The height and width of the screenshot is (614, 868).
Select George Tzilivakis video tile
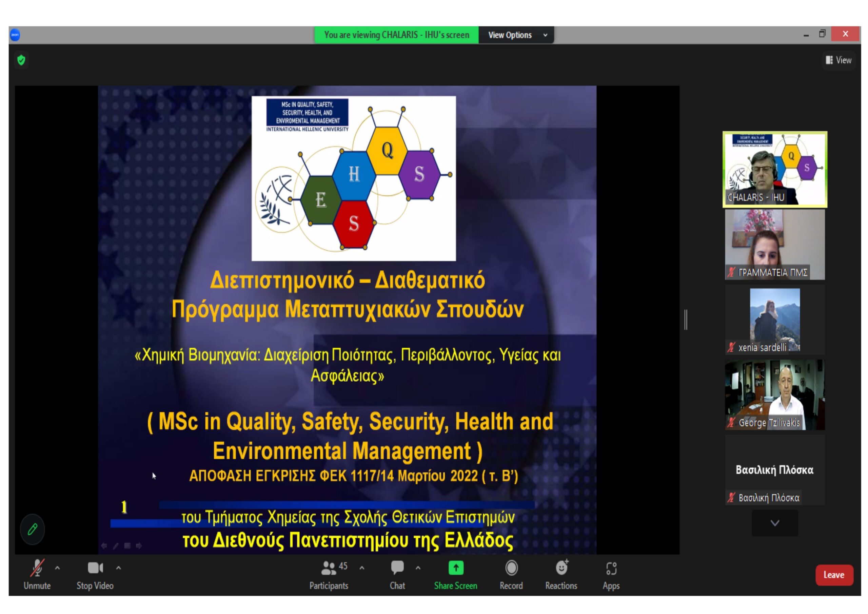click(775, 395)
